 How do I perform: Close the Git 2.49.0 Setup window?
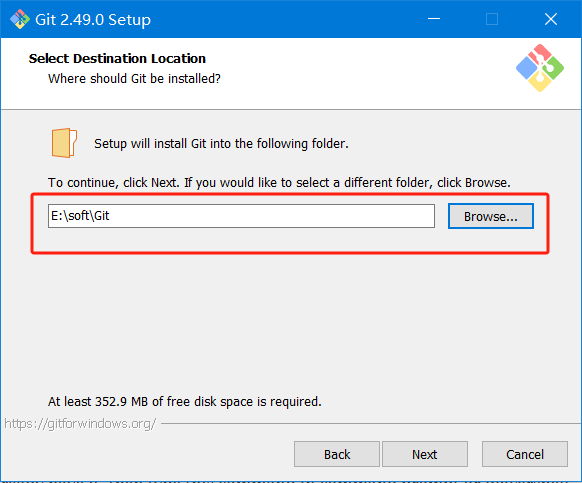pos(551,19)
